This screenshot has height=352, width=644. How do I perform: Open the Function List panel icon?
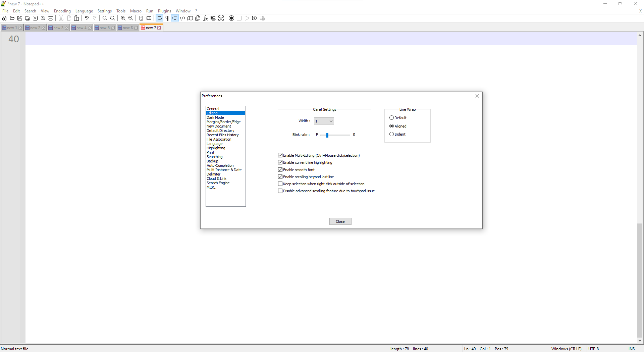tap(205, 18)
